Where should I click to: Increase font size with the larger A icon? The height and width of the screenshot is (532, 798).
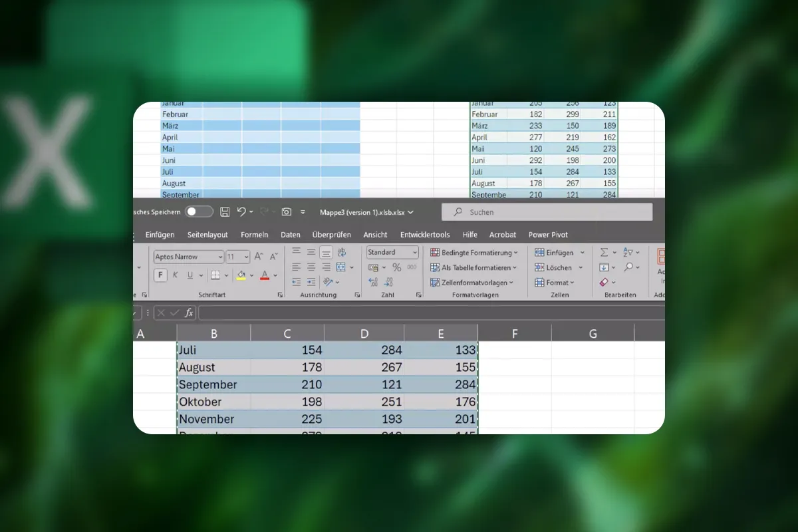pyautogui.click(x=258, y=257)
